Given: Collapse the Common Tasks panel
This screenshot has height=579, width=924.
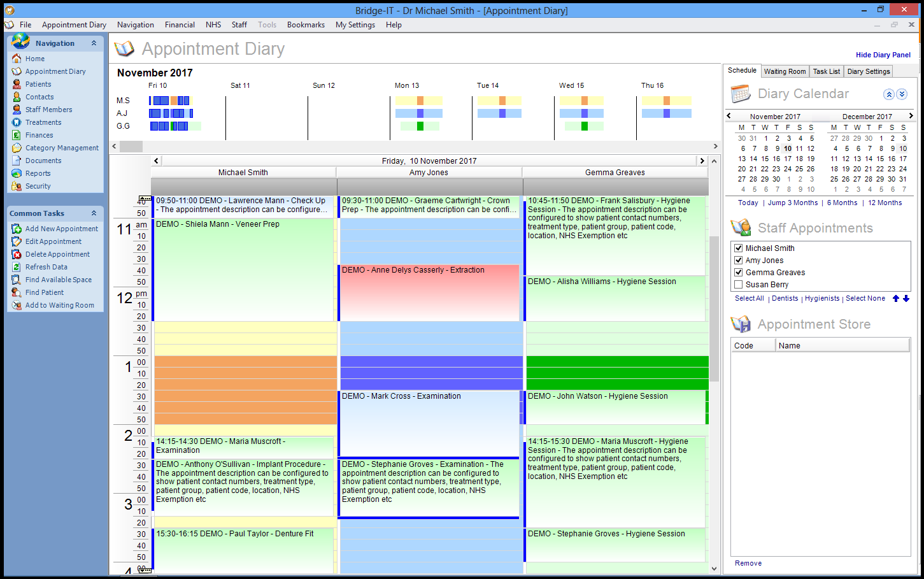Looking at the screenshot, I should (94, 213).
